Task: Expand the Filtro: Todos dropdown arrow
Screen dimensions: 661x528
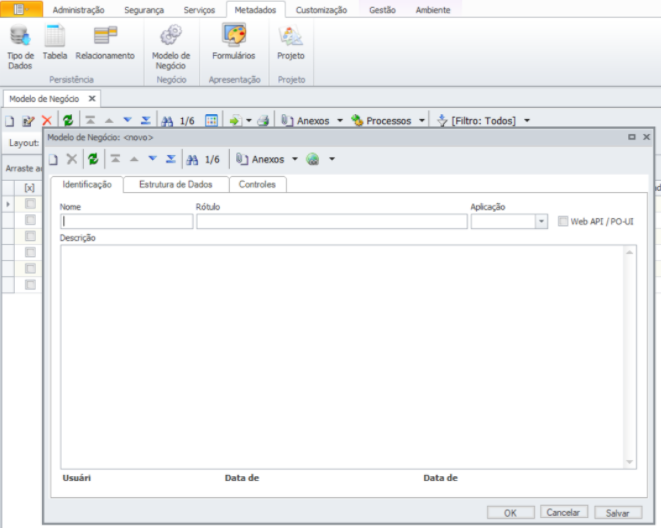Action: pyautogui.click(x=527, y=121)
